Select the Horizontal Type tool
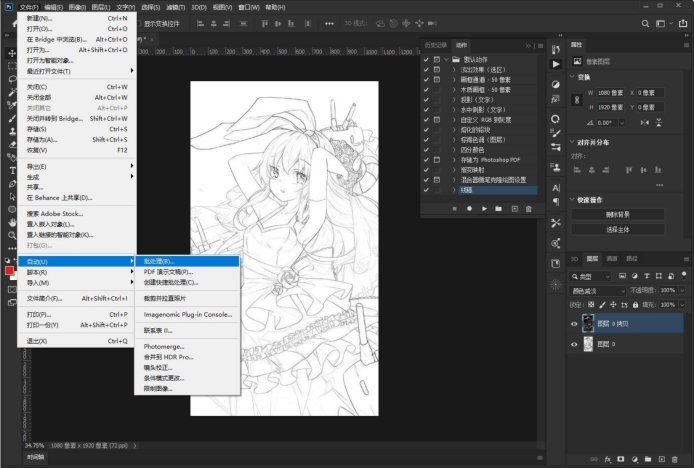This screenshot has height=468, width=694. (12, 170)
